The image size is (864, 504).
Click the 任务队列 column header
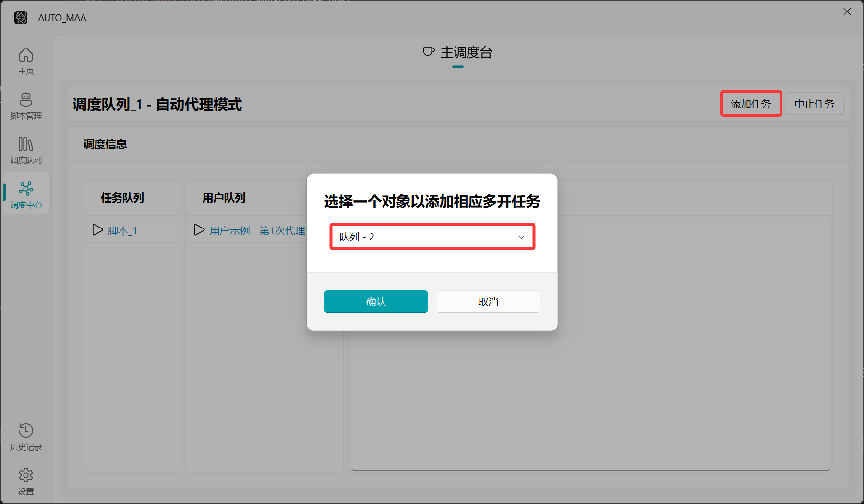pyautogui.click(x=122, y=198)
